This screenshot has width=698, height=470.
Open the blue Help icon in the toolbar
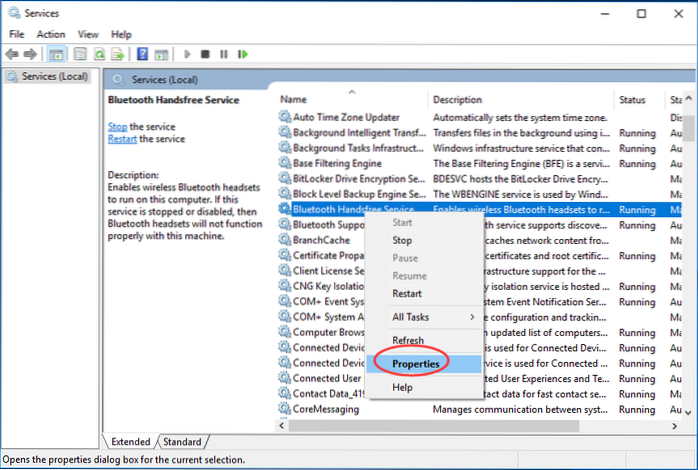click(x=144, y=54)
